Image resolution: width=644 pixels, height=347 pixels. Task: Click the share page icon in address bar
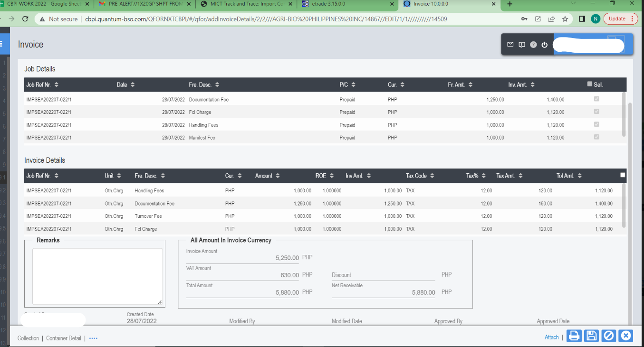pyautogui.click(x=551, y=19)
